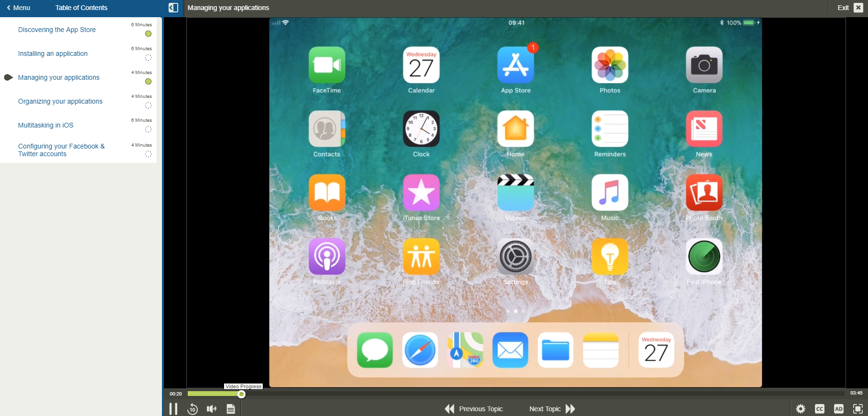
Task: Click the video progress slider handle
Action: 242,394
